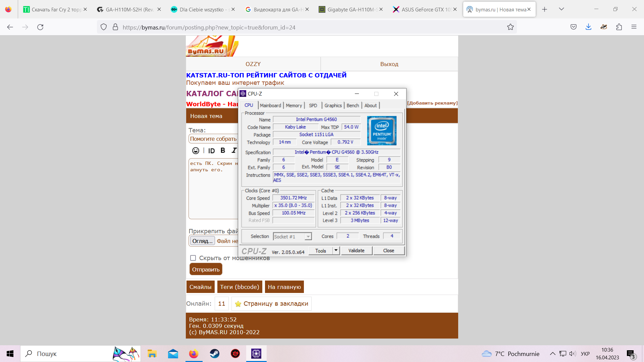Click Firefox Pocket save icon
The height and width of the screenshot is (362, 644).
(x=574, y=27)
